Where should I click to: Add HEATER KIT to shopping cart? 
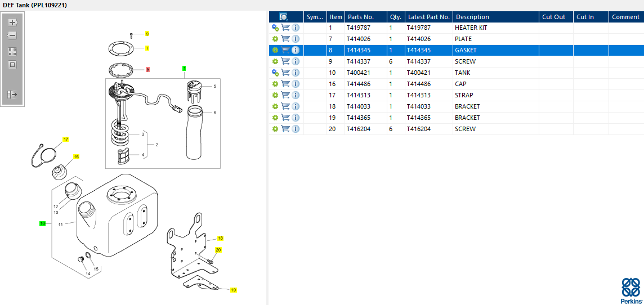[285, 28]
